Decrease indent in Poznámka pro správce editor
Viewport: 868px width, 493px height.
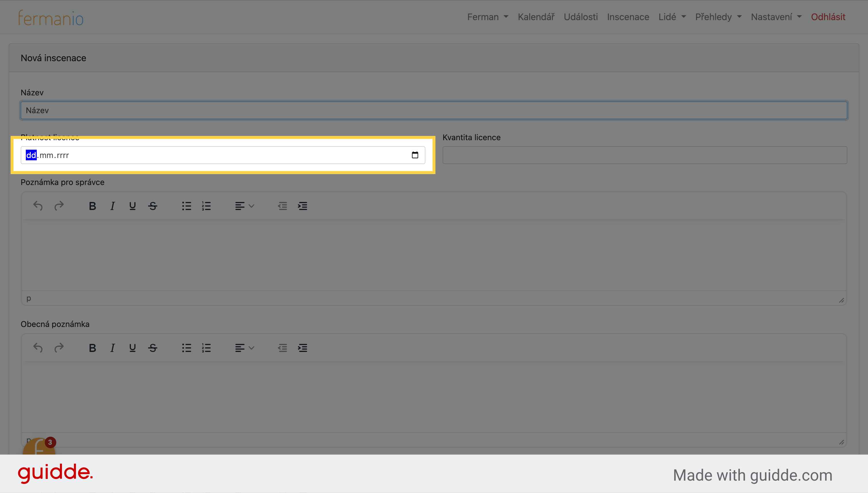click(x=282, y=206)
